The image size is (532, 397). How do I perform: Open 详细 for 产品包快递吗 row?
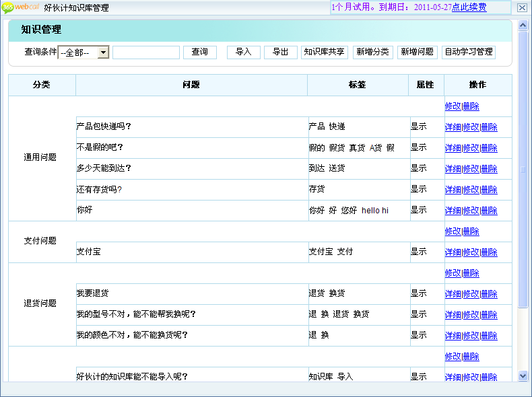click(453, 127)
